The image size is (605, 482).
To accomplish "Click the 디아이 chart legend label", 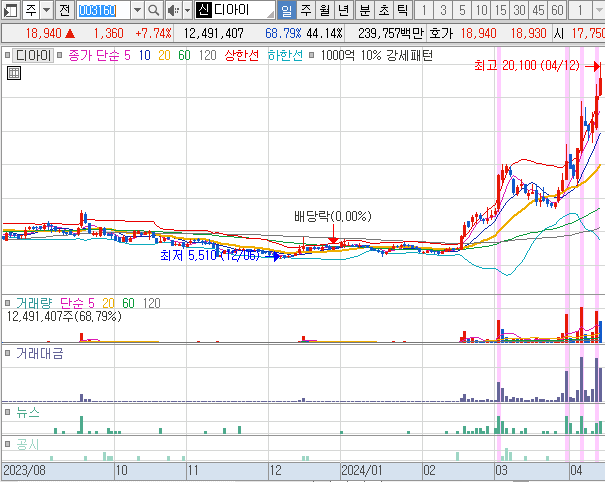I will click(x=33, y=55).
